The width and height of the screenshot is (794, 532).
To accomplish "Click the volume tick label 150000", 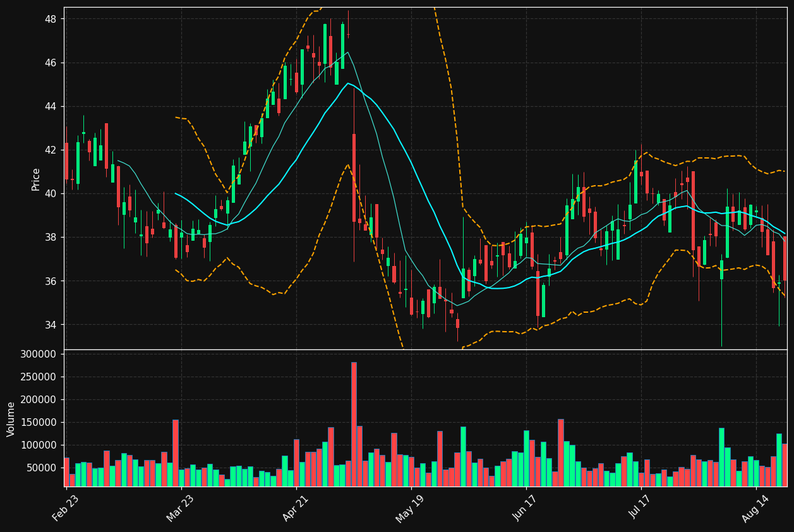I will [x=39, y=422].
